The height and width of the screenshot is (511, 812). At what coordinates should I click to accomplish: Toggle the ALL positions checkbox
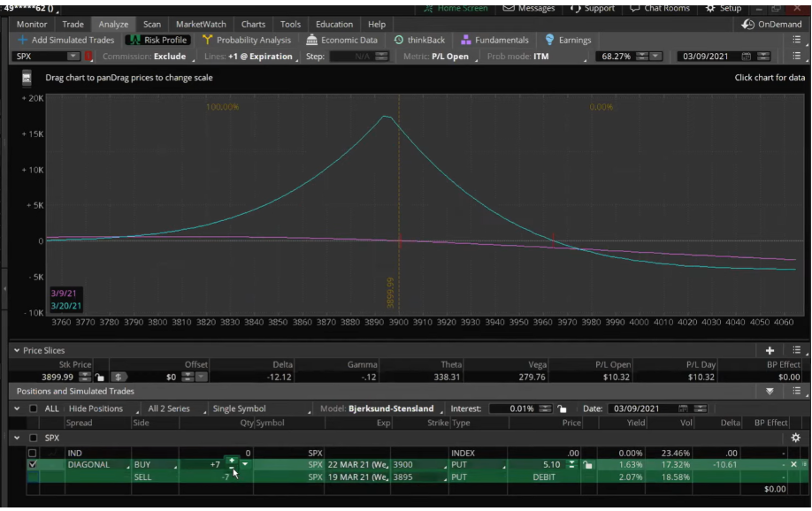[x=33, y=408]
